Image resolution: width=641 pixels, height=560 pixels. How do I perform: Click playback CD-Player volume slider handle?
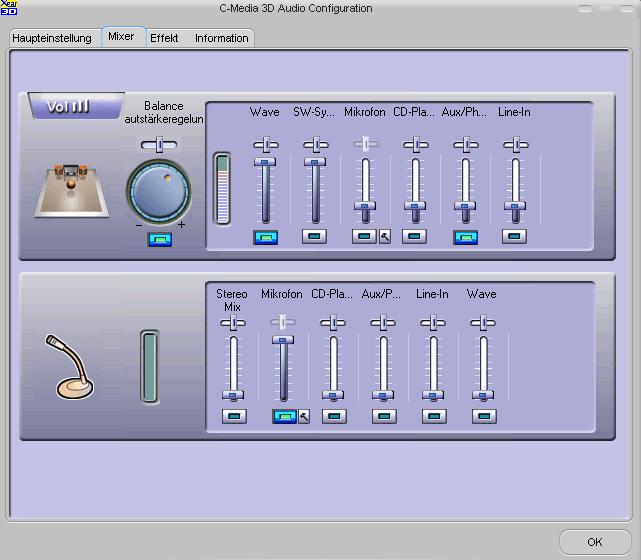[x=415, y=206]
